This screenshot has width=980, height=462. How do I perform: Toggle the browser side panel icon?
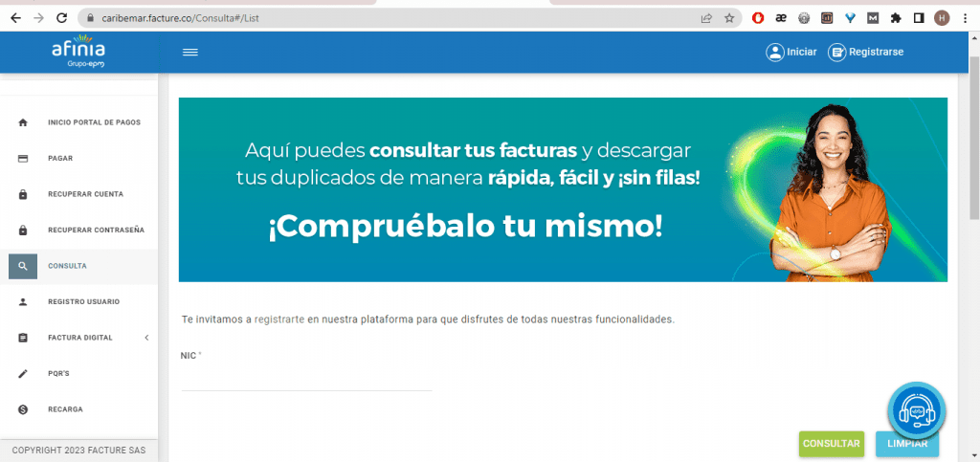pos(919,18)
